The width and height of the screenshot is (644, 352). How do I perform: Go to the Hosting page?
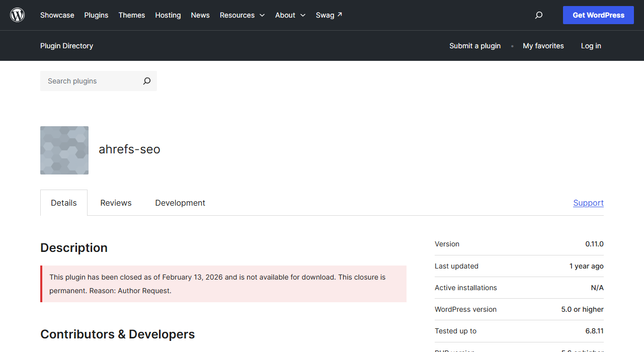168,15
